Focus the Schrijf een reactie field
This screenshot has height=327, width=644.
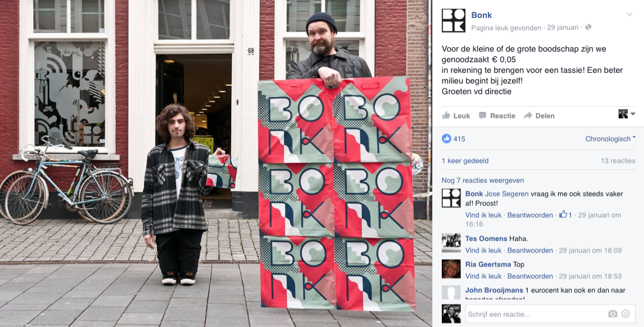(550, 314)
